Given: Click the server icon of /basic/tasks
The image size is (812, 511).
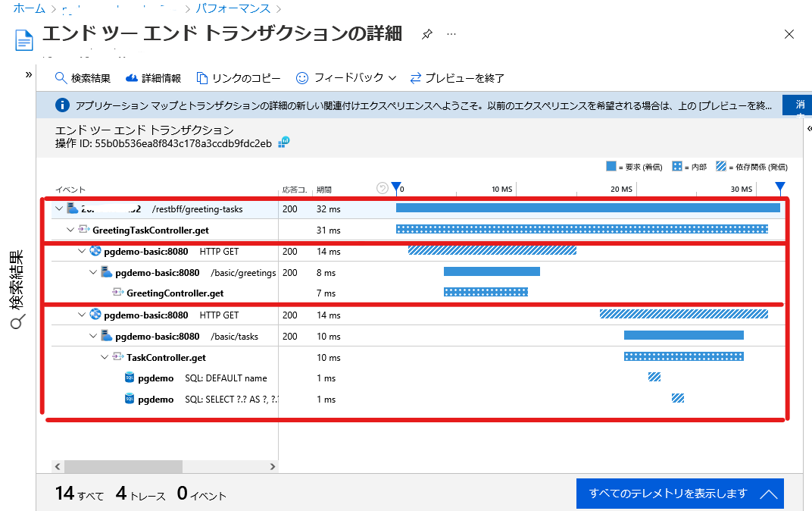Looking at the screenshot, I should (x=107, y=335).
